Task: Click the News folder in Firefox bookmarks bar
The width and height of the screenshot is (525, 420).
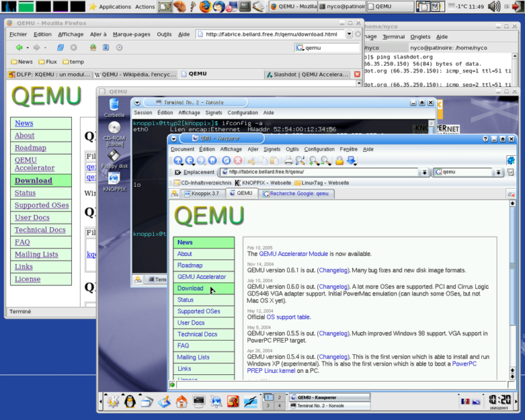Action: [22, 62]
